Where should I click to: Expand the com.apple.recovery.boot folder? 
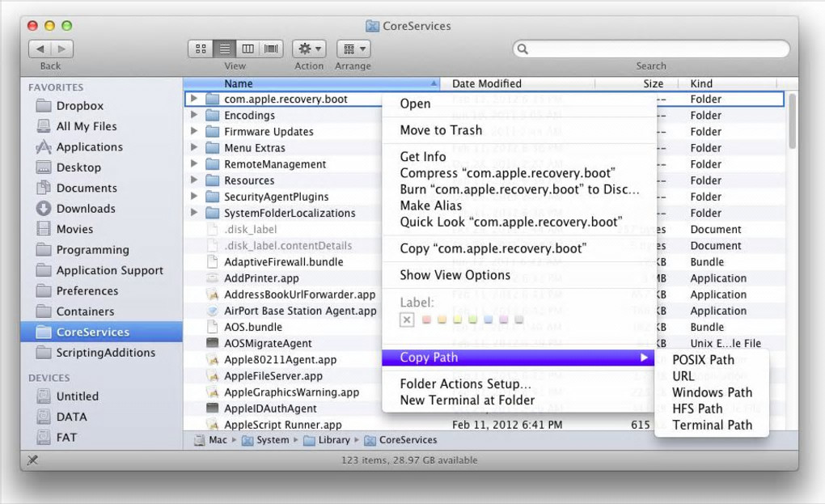(x=194, y=99)
